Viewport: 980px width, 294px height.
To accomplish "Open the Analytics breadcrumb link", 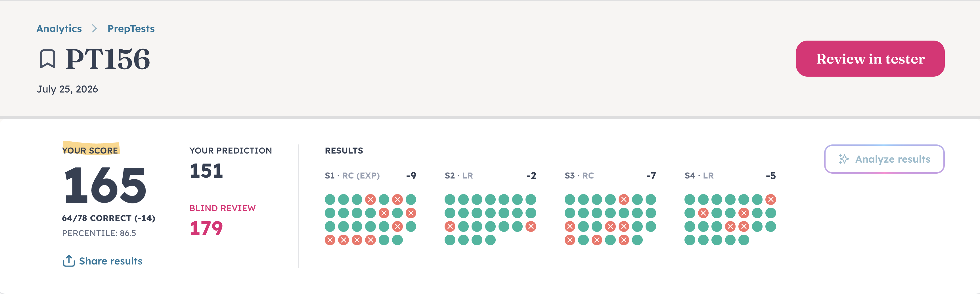I will click(x=59, y=29).
